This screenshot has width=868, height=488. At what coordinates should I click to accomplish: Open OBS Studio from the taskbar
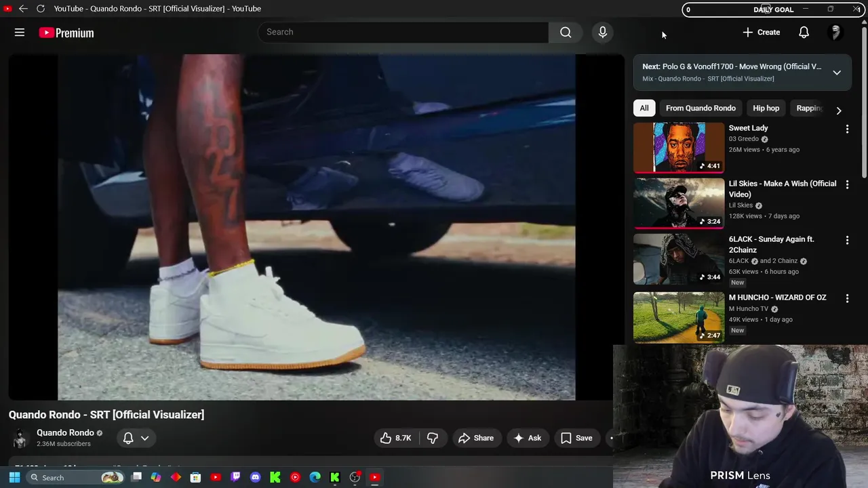coord(355,477)
